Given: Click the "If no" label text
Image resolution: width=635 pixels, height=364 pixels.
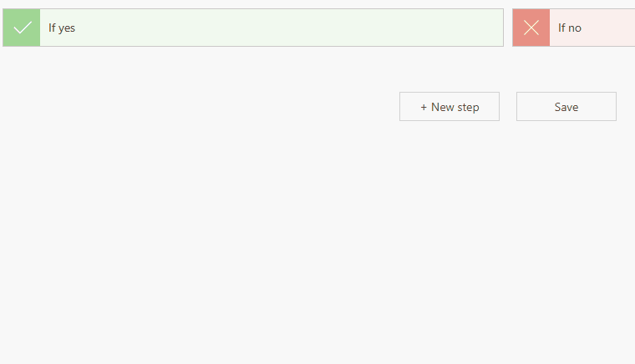Looking at the screenshot, I should pos(570,28).
